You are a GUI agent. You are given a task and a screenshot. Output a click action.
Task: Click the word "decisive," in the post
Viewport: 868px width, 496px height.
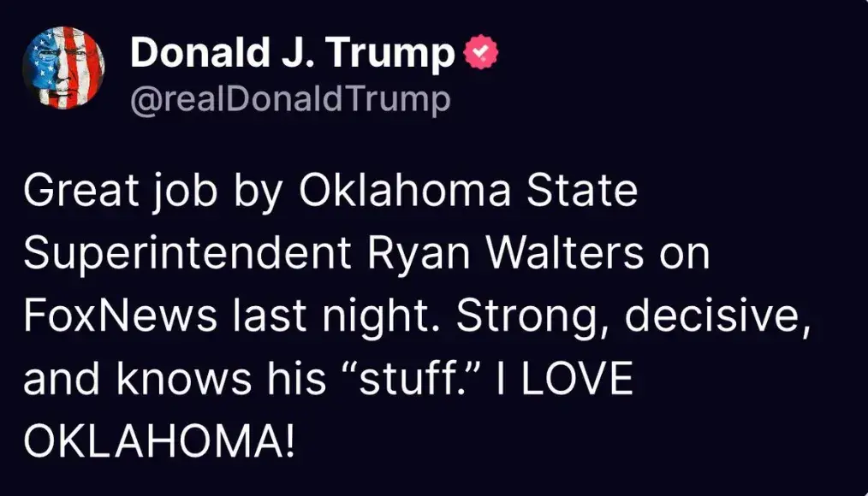pos(716,317)
